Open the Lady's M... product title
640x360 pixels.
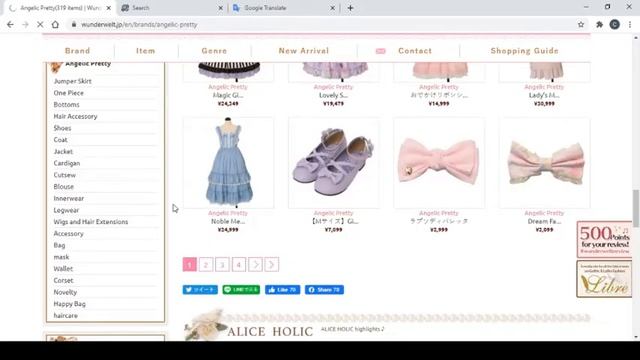[x=544, y=95]
